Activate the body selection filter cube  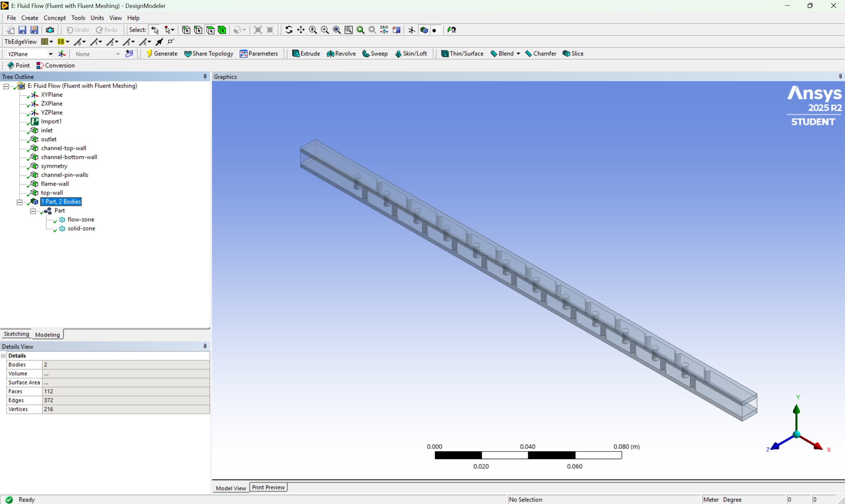coord(222,30)
